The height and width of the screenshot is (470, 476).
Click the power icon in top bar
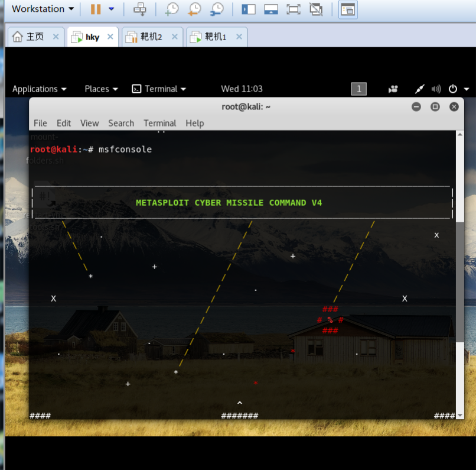tap(452, 89)
